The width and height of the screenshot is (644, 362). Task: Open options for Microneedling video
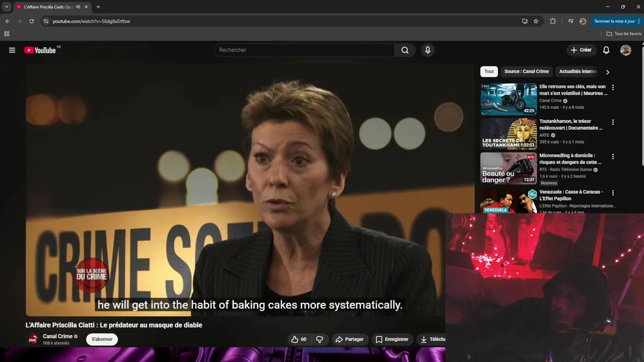(613, 157)
